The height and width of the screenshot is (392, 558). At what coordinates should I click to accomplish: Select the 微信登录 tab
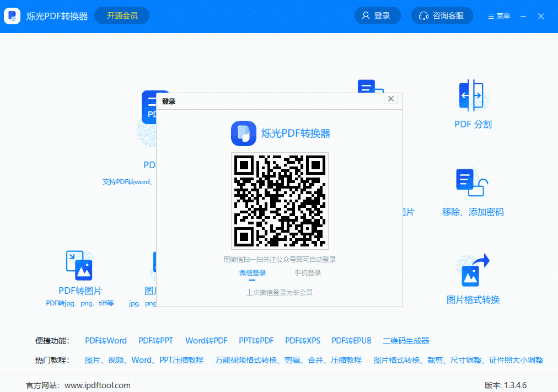pyautogui.click(x=253, y=273)
